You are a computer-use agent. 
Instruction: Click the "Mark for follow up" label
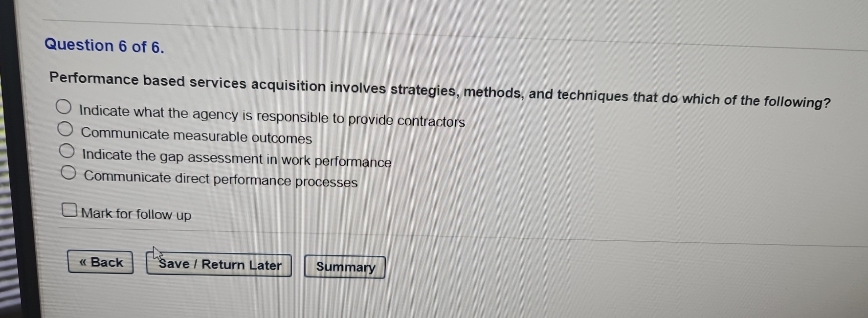tap(136, 214)
